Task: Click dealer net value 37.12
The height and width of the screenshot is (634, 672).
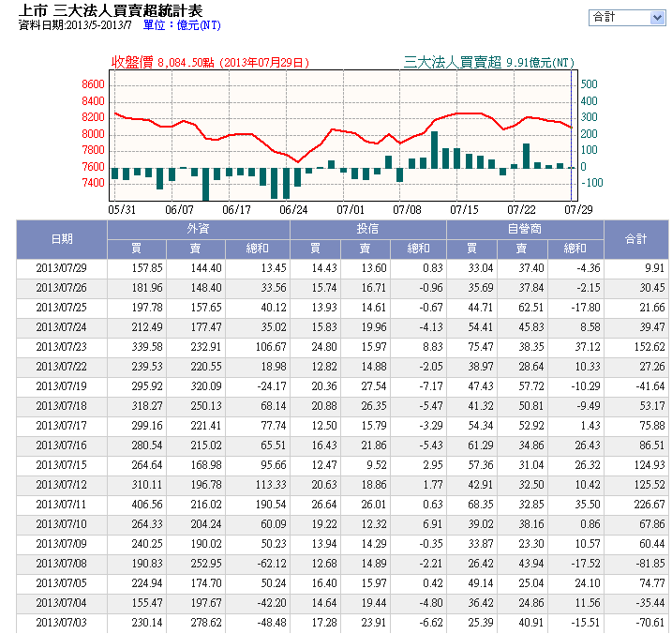Action: tap(588, 347)
